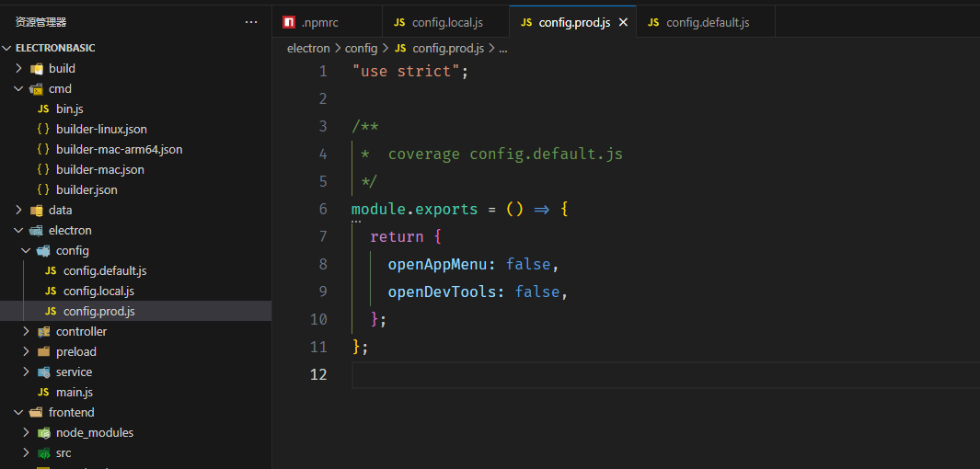Viewport: 980px width, 469px height.
Task: Click the data folder icon
Action: (36, 210)
